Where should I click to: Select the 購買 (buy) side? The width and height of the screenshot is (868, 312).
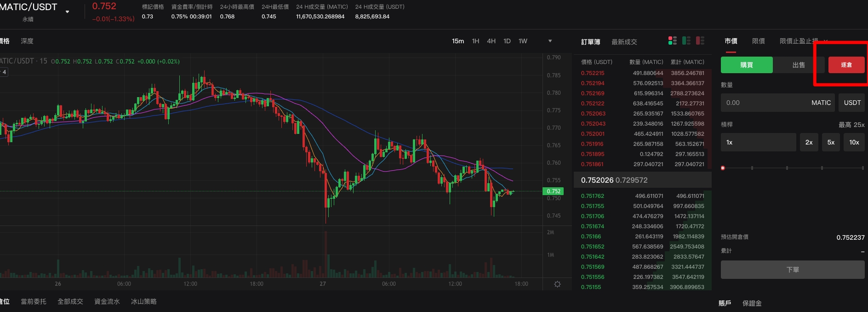coord(747,65)
